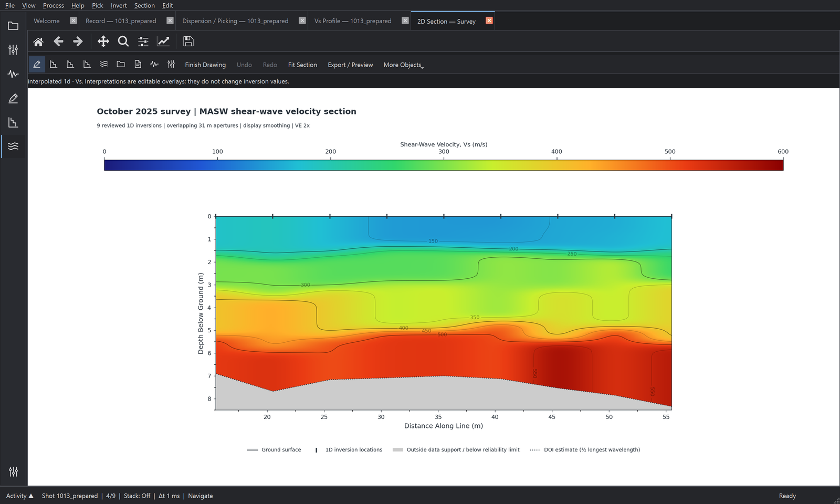Click step-profile icon right beside the pencil tool
Image resolution: width=840 pixels, height=504 pixels.
[54, 65]
